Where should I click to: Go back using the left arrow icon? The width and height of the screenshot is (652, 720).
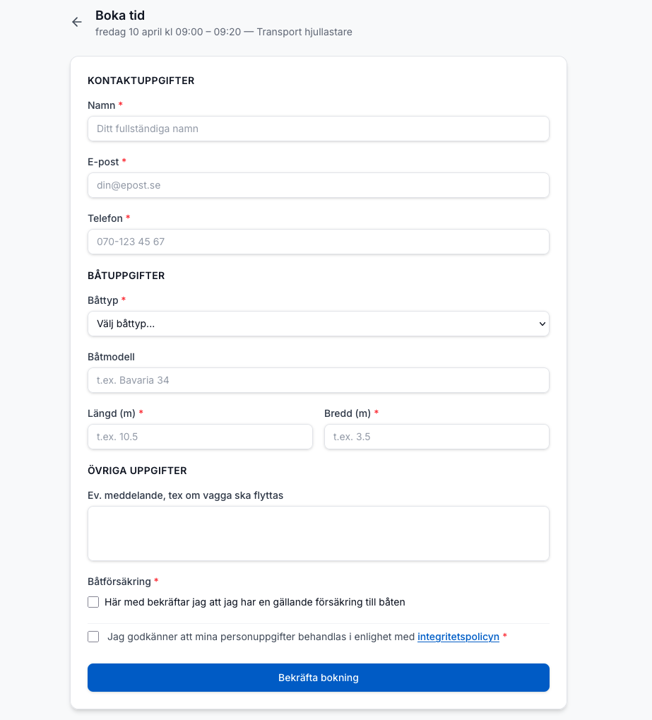tap(77, 22)
